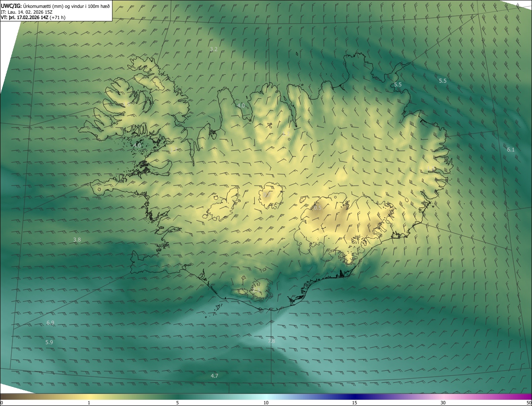Screen dimensions: 532x406
Task: Click the valid time 'VT: þri. 17.02.2026 14Z (+71 h)'
Action: point(33,17)
